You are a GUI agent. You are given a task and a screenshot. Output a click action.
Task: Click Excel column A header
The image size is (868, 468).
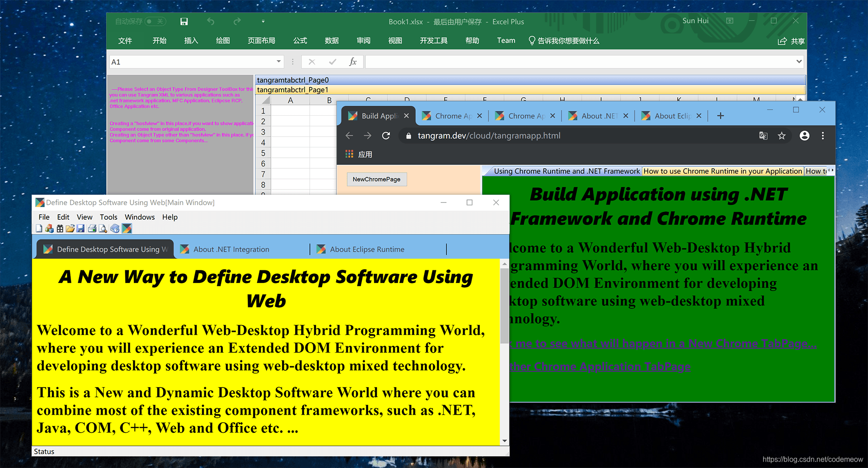click(290, 100)
